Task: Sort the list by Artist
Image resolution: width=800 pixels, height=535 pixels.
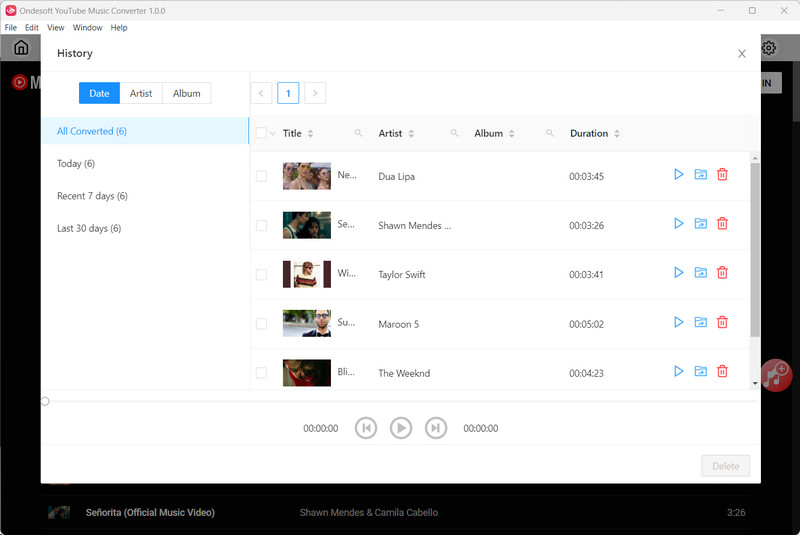Action: pyautogui.click(x=411, y=134)
